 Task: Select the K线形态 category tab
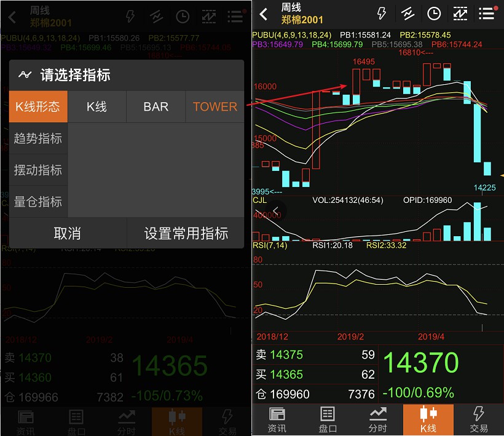[38, 106]
